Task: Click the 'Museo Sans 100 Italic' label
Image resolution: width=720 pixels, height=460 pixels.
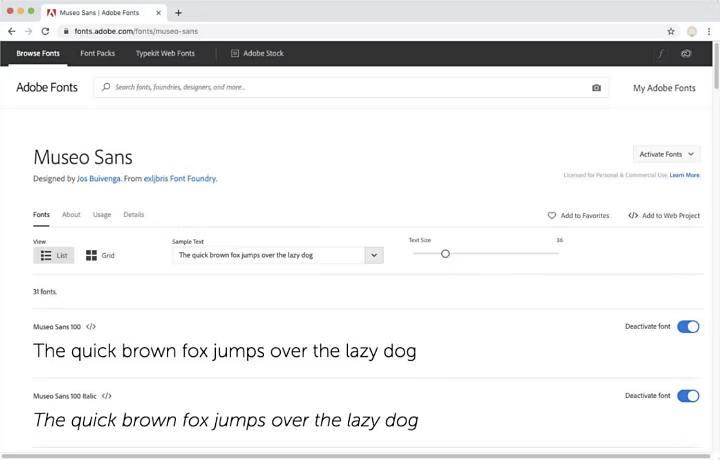Action: [x=65, y=396]
